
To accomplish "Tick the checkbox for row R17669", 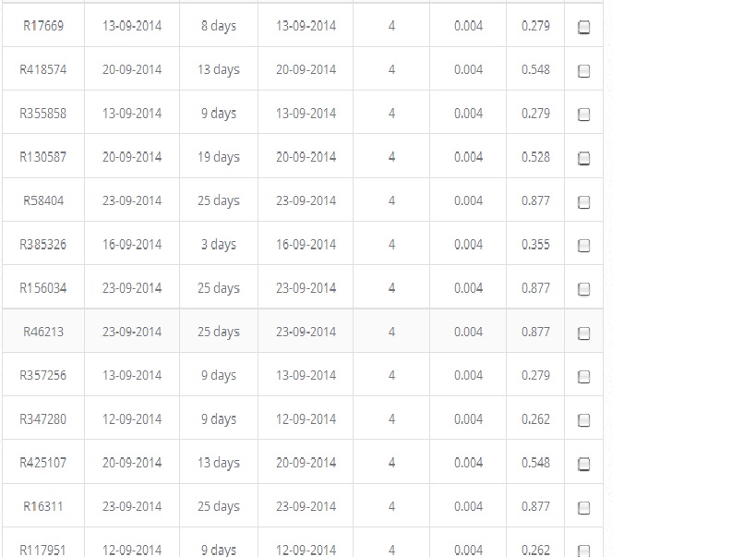I will (x=583, y=28).
